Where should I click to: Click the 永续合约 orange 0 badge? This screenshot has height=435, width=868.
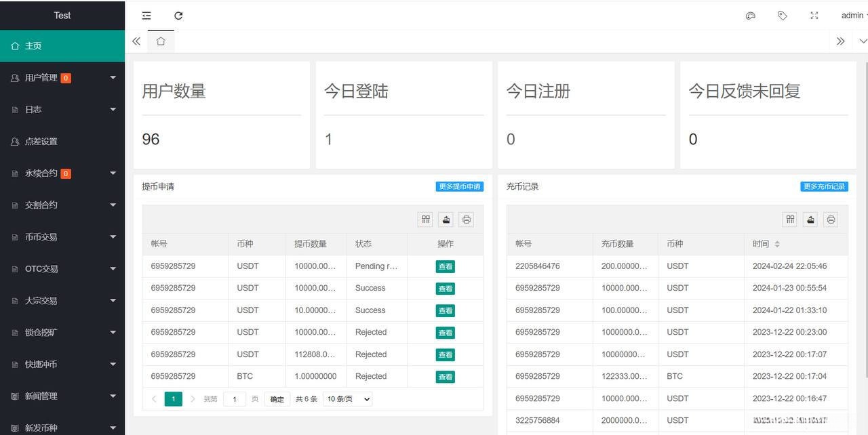pos(66,173)
